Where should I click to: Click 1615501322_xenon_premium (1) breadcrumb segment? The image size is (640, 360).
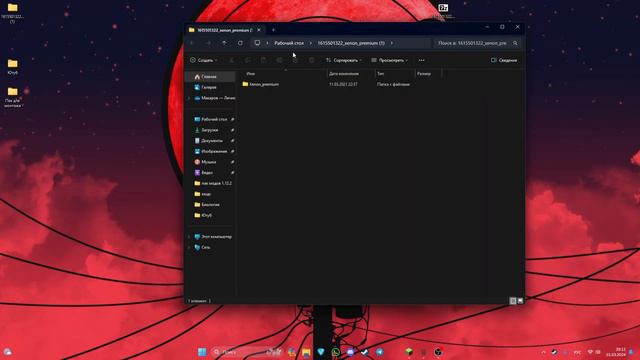coord(351,43)
